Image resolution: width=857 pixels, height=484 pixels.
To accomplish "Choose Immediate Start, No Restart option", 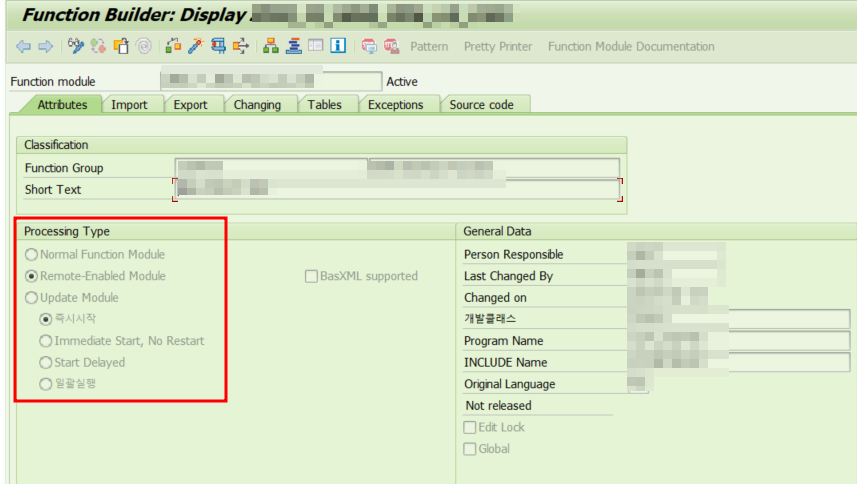I will pos(45,341).
